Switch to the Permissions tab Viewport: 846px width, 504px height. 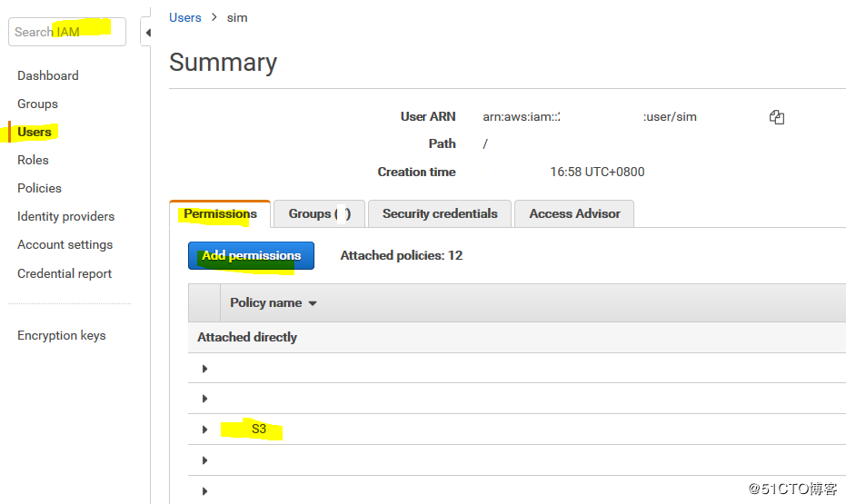point(220,214)
